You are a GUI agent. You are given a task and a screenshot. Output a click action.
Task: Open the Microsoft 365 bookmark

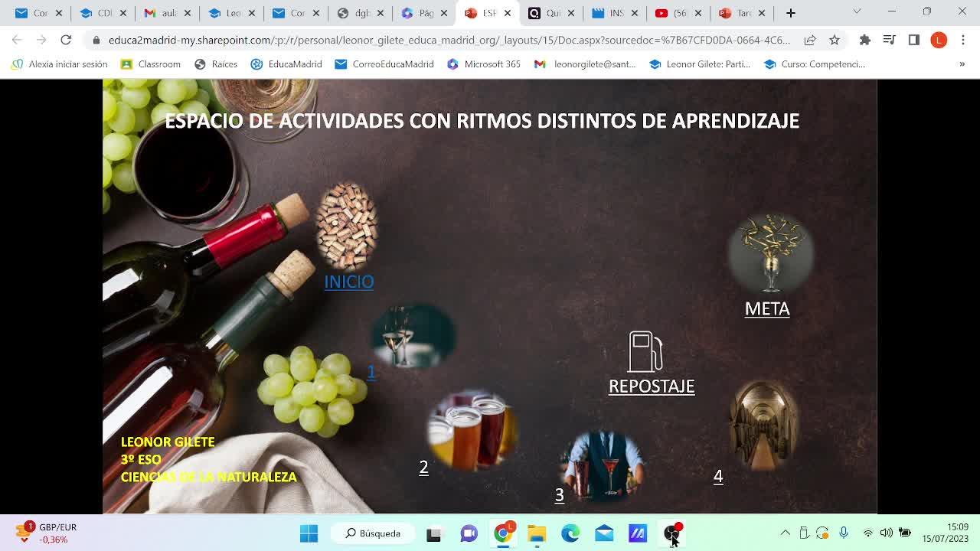(484, 64)
